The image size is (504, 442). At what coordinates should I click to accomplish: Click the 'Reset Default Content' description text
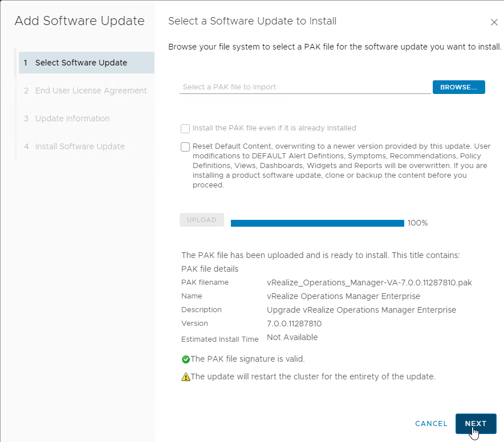[x=342, y=165]
